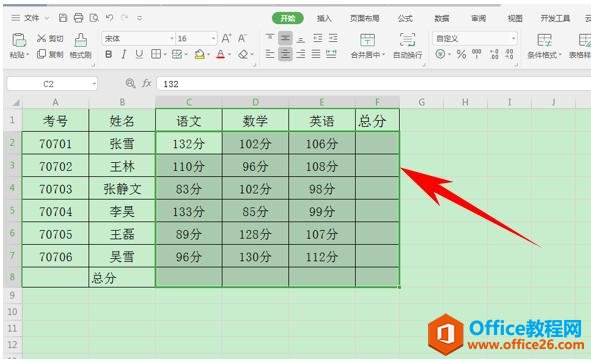This screenshot has height=362, width=591.
Task: Expand the quick access toolbar customize arrow
Action: (x=139, y=18)
